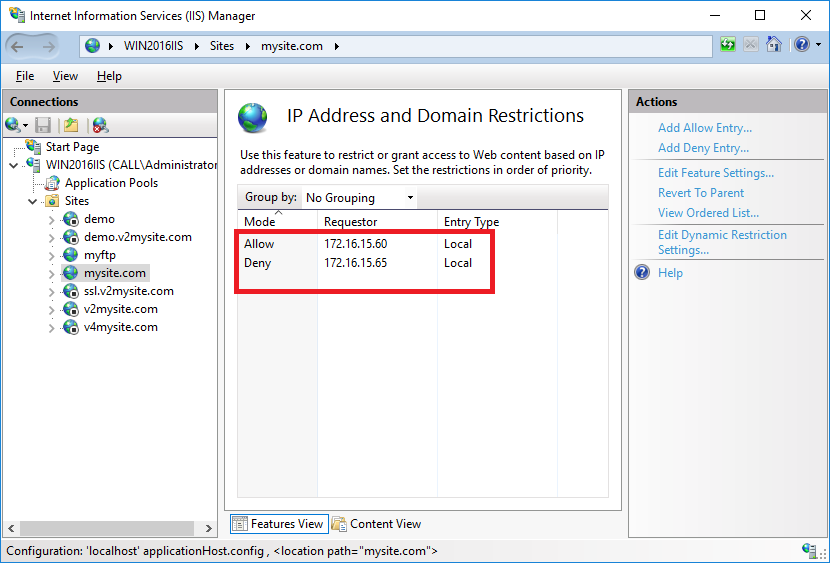Click the Back navigation arrow
Screen dimensions: 830x563
tap(17, 47)
